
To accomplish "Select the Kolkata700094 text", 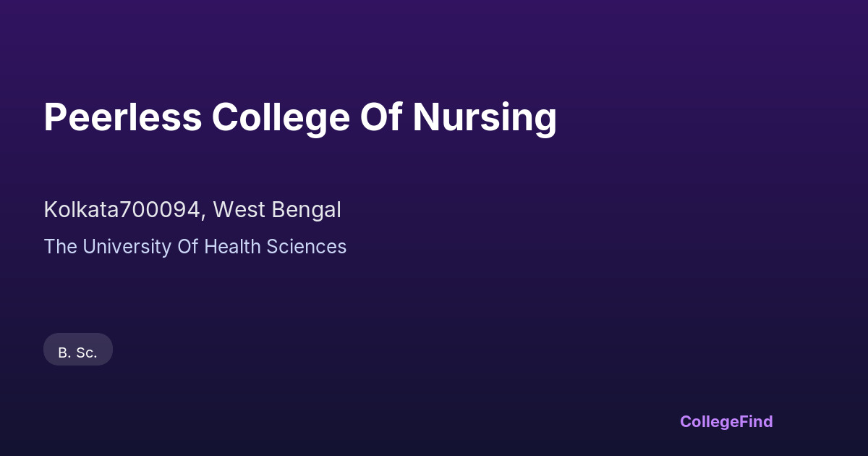I will 122,210.
